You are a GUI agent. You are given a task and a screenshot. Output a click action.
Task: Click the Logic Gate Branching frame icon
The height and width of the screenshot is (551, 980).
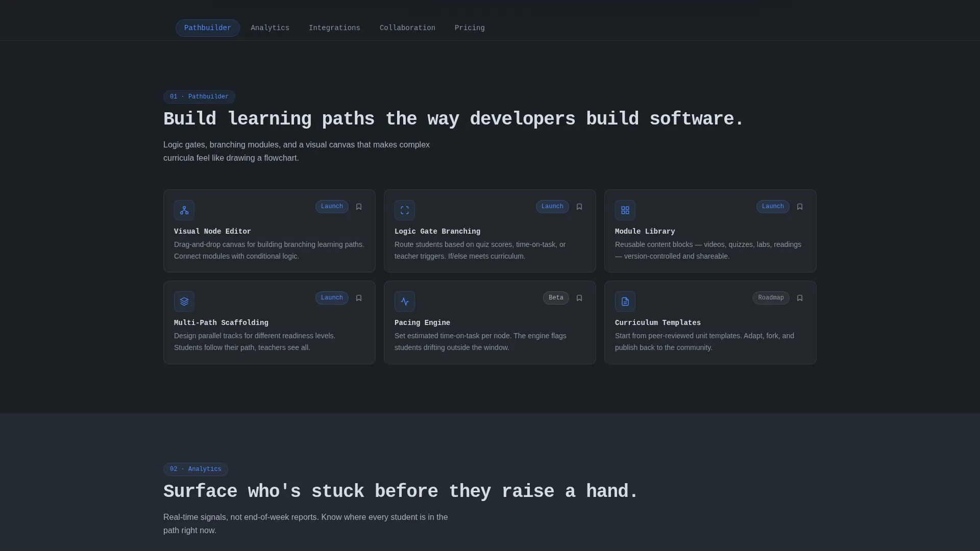405,210
